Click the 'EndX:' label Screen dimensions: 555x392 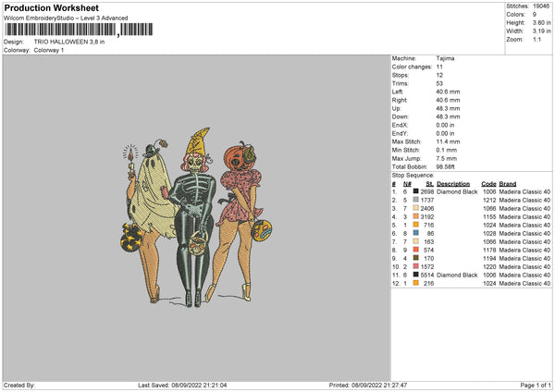tap(400, 125)
